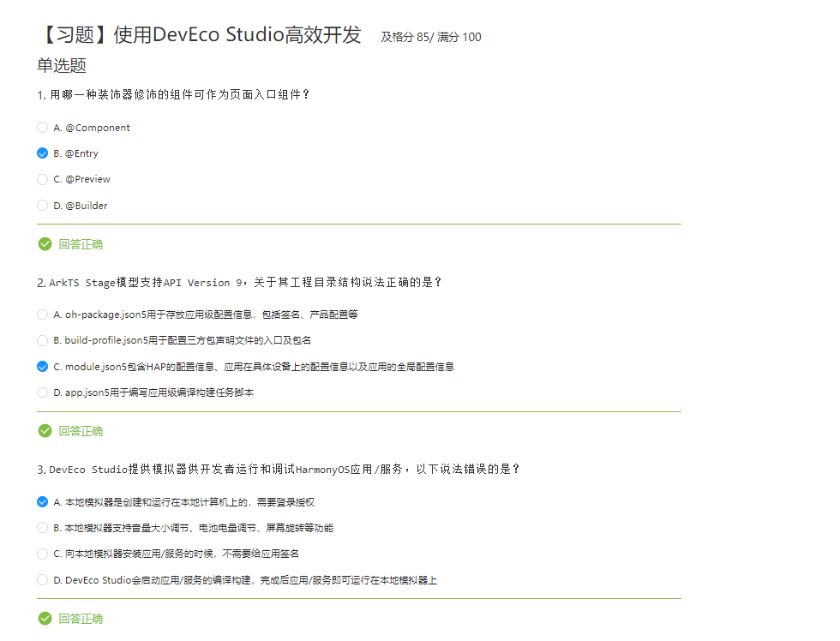This screenshot has width=840, height=641.
Task: Click the quiz title 使用DevEco Studio高效开发
Action: tap(200, 35)
